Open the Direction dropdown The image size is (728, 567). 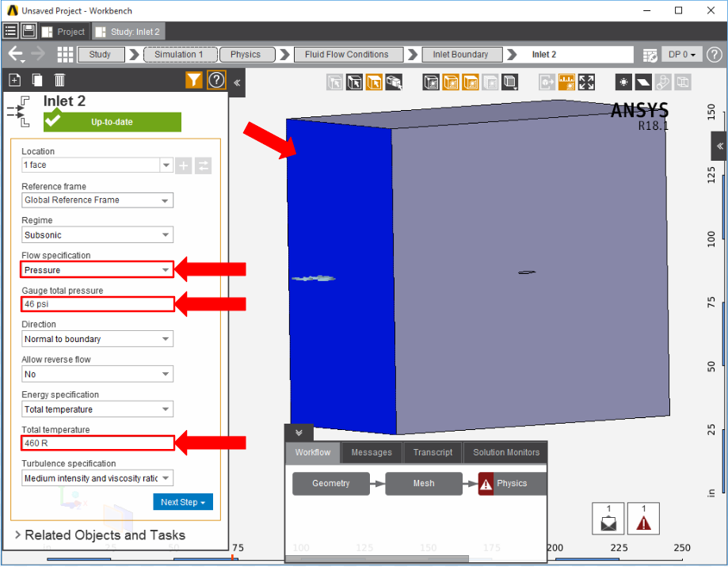97,339
